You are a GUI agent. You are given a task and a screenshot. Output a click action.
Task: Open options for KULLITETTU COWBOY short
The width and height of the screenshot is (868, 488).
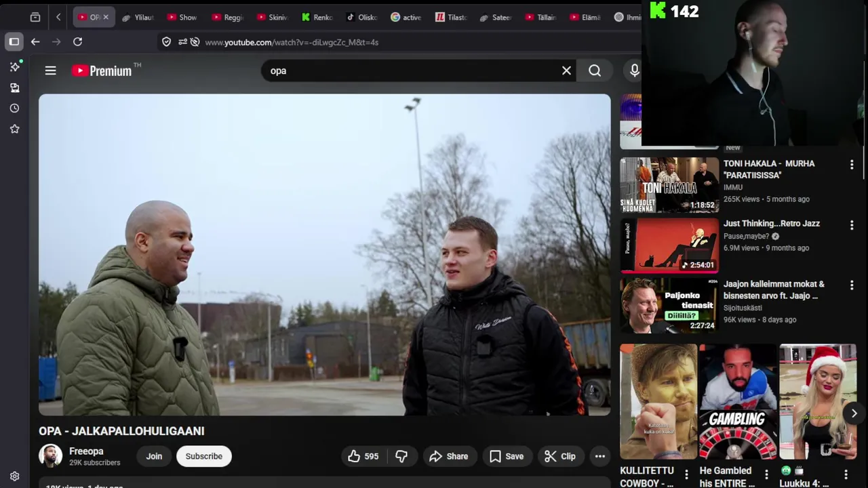686,474
